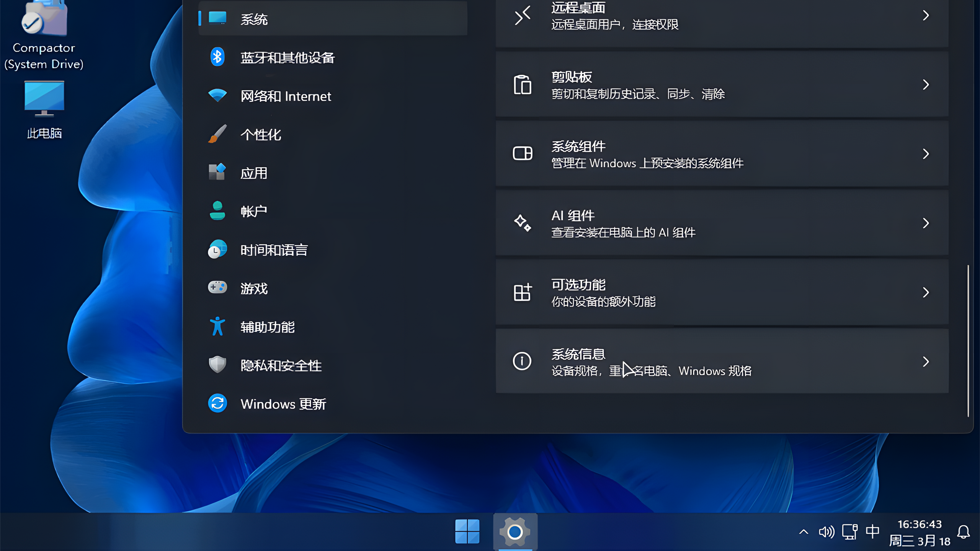The height and width of the screenshot is (551, 980).
Task: Show hidden icons tray chevron
Action: [804, 532]
